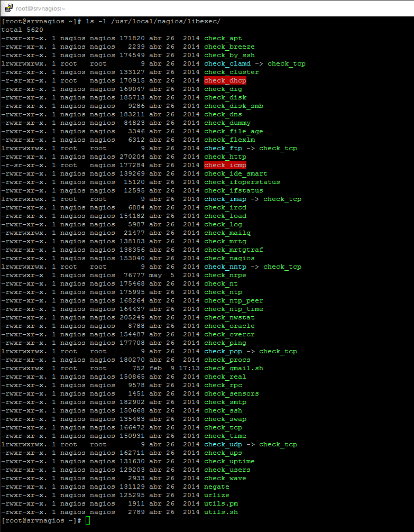The image size is (414, 532).
Task: Click the PuTTY icon in the title bar
Action: coord(8,8)
